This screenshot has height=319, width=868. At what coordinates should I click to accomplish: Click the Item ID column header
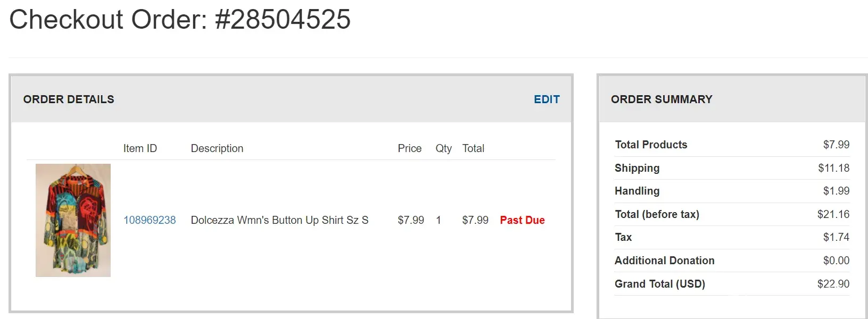click(x=140, y=148)
